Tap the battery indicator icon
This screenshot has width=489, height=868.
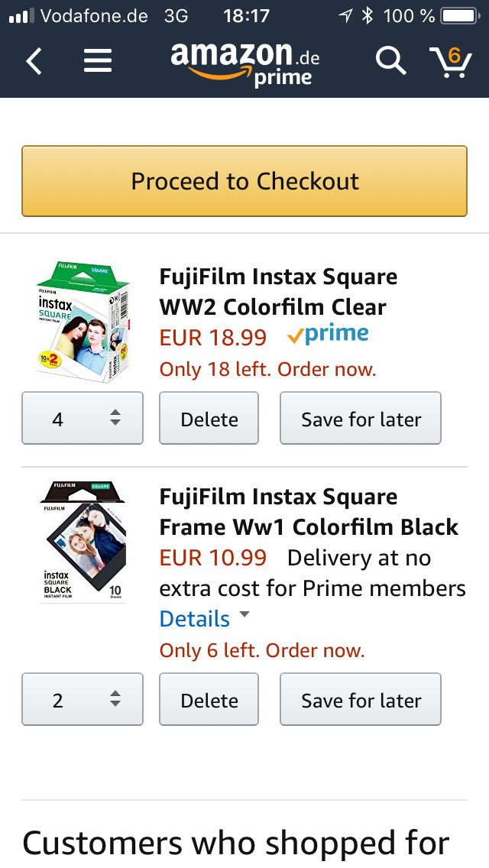coord(458,16)
